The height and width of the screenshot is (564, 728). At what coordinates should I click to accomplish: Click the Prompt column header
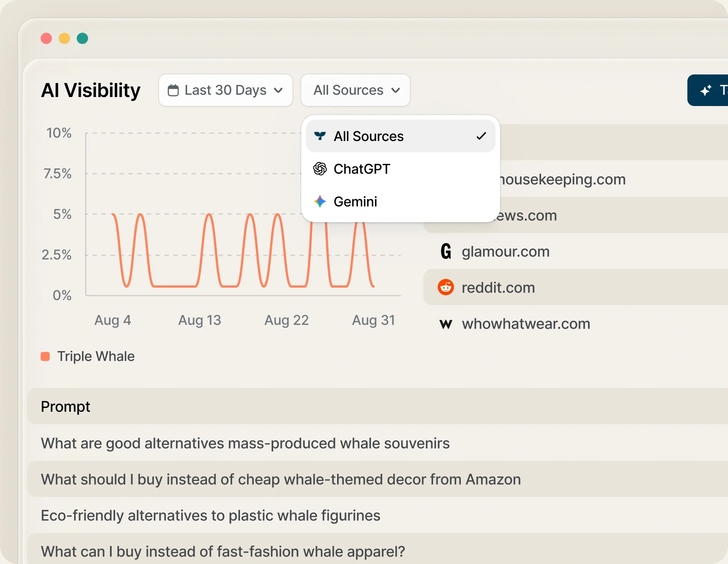[x=65, y=406]
